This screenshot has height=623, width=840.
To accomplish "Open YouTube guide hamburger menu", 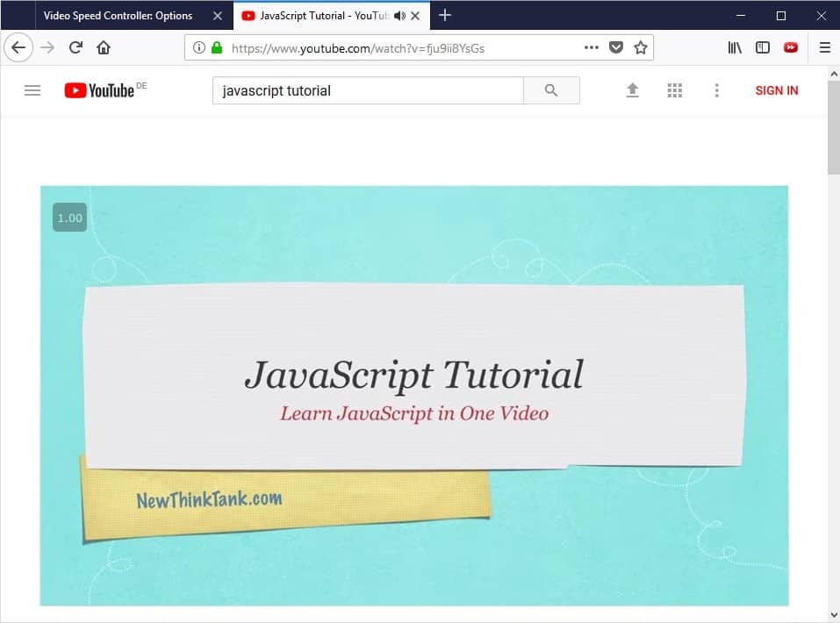I will [x=32, y=90].
